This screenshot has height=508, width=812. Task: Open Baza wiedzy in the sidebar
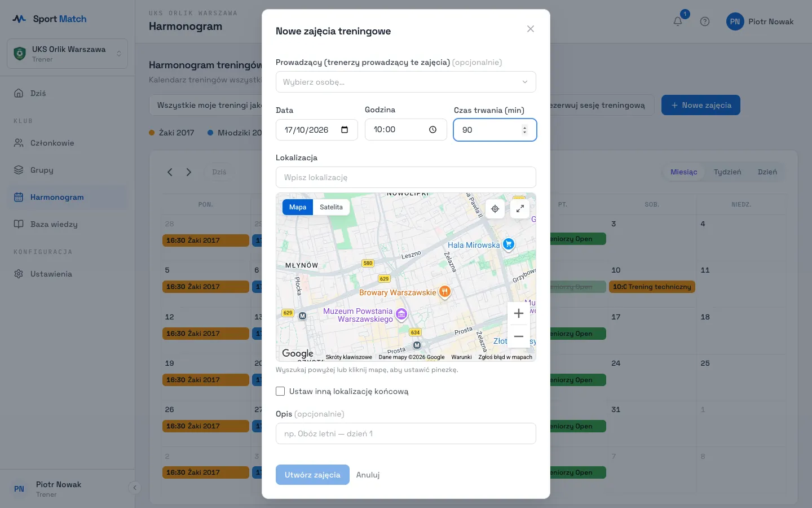(68, 224)
